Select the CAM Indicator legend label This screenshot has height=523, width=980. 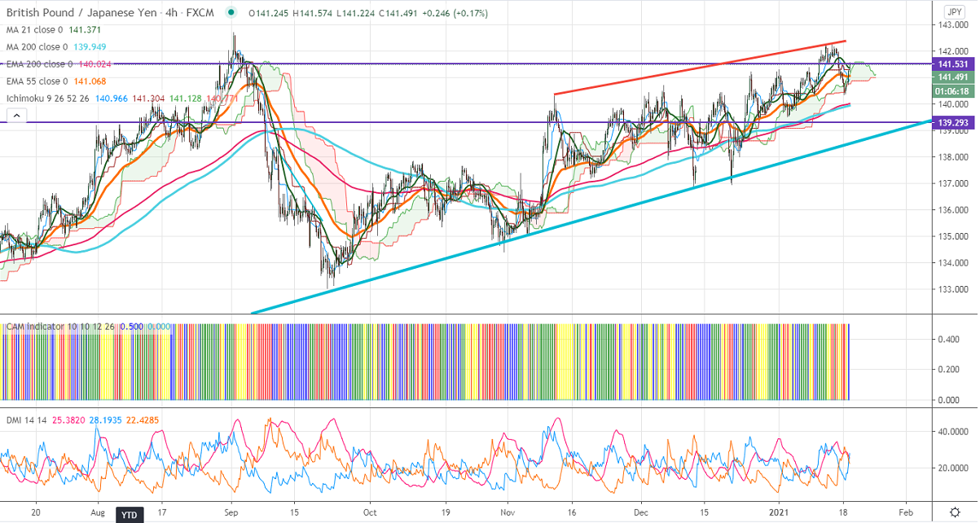tap(35, 327)
